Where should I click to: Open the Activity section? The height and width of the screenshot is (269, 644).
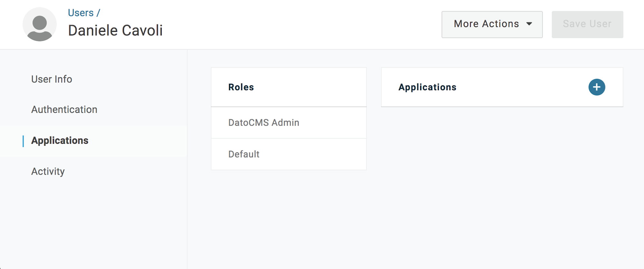coord(48,171)
